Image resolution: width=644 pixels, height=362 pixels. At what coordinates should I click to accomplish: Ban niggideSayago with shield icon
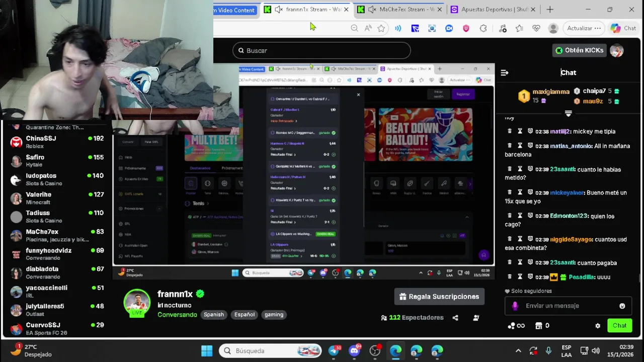click(x=530, y=239)
